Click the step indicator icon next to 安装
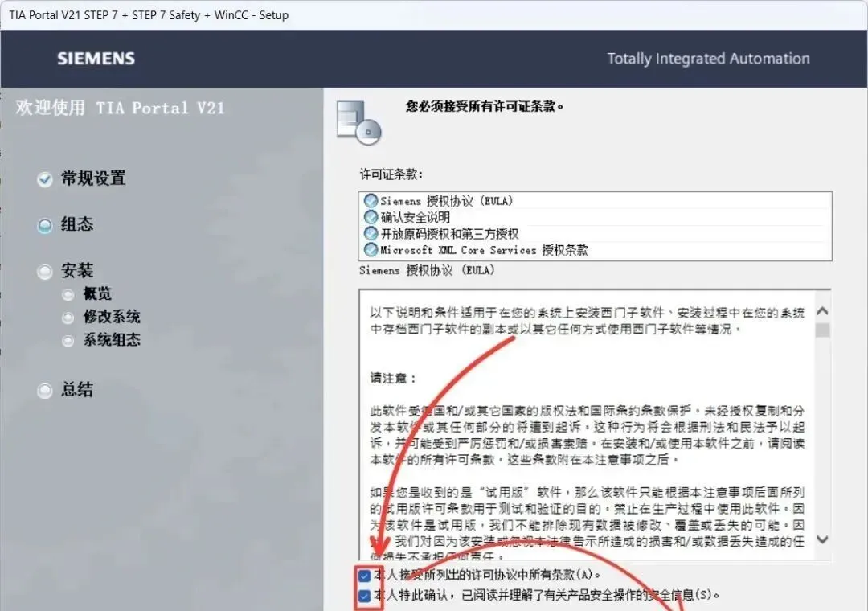The height and width of the screenshot is (611, 868). [45, 272]
